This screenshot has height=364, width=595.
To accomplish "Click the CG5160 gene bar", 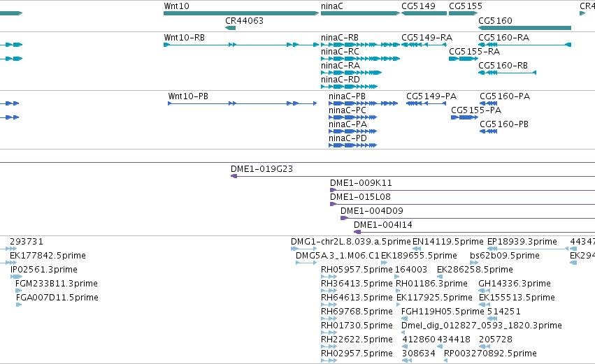I will (x=524, y=28).
